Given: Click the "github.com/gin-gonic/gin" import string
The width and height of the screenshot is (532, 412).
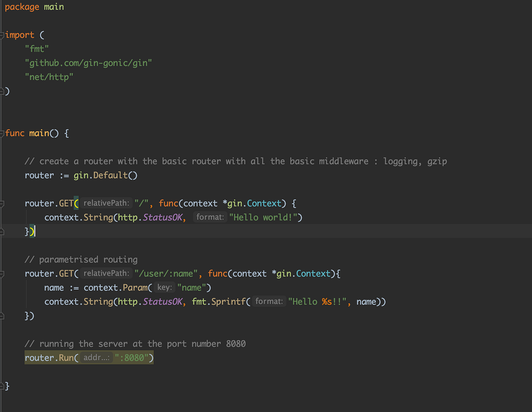Looking at the screenshot, I should pyautogui.click(x=89, y=63).
